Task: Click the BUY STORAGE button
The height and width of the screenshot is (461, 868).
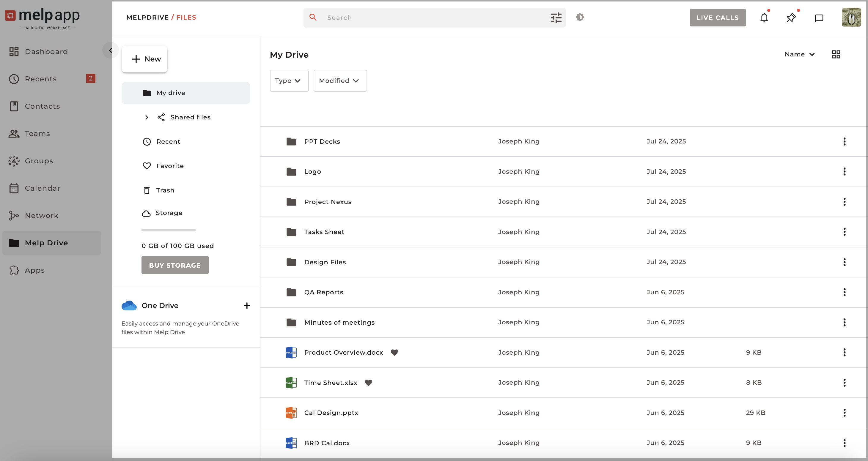Action: pos(174,265)
